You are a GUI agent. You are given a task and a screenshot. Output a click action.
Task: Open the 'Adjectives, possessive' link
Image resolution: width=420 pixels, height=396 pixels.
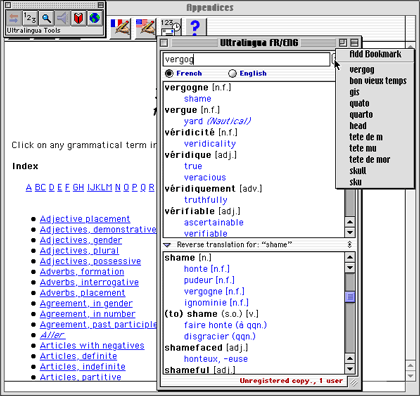90,261
